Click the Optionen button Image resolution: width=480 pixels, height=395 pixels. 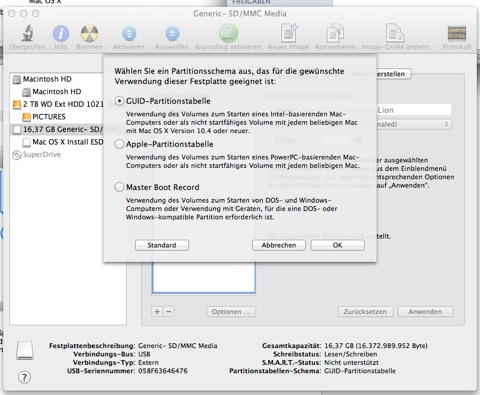231,312
